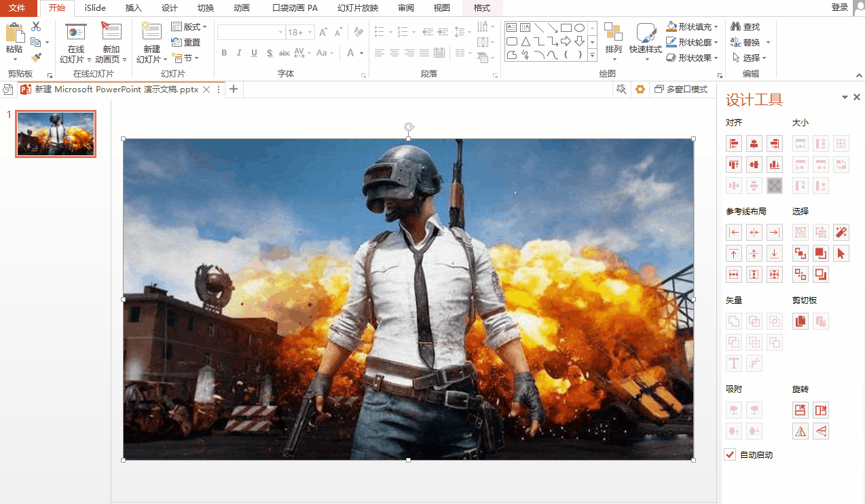Toggle left text alignment
The width and height of the screenshot is (865, 504).
coord(379,53)
